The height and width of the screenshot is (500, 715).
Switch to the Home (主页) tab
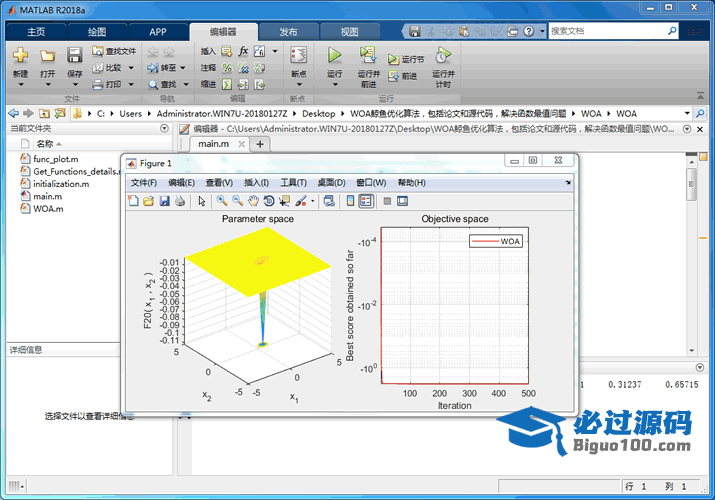tap(36, 32)
